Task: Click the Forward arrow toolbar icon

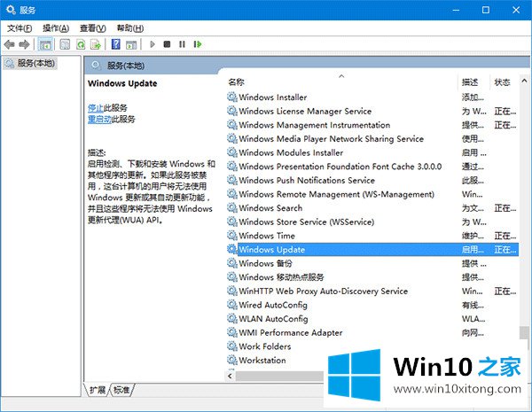Action: pyautogui.click(x=25, y=44)
